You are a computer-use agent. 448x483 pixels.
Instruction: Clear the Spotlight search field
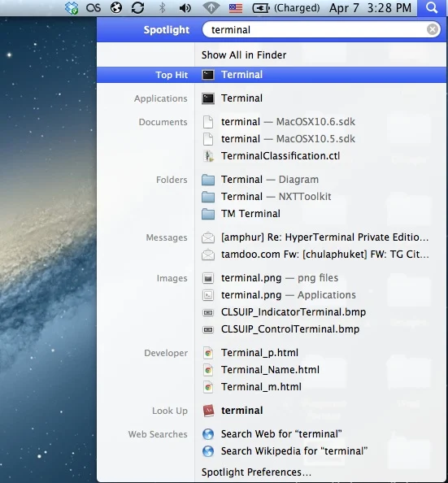pyautogui.click(x=433, y=29)
